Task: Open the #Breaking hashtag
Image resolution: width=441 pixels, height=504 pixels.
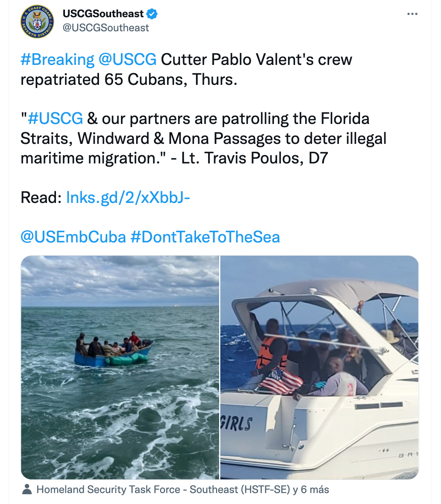Action: (x=58, y=59)
